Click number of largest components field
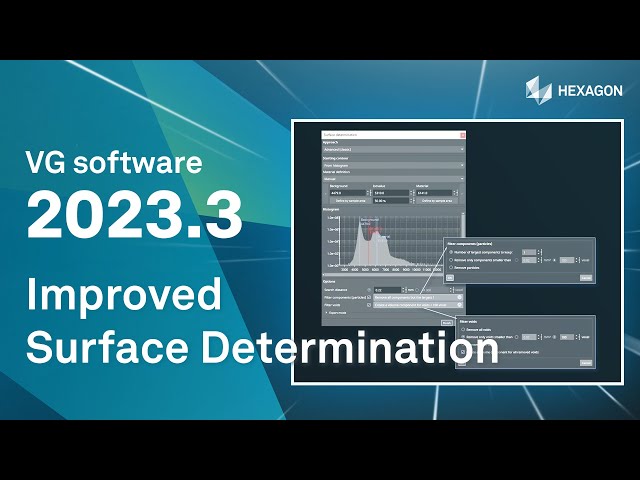This screenshot has height=480, width=640. [x=529, y=252]
